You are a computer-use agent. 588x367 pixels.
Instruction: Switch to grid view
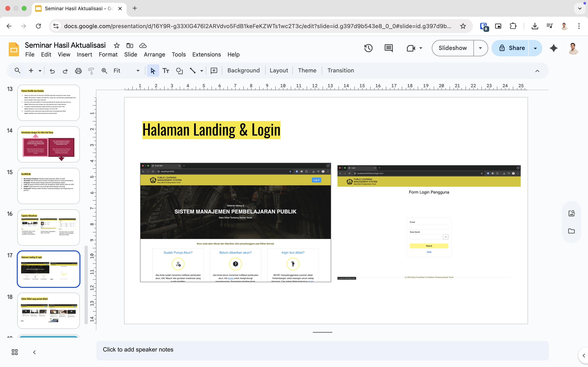(14, 352)
